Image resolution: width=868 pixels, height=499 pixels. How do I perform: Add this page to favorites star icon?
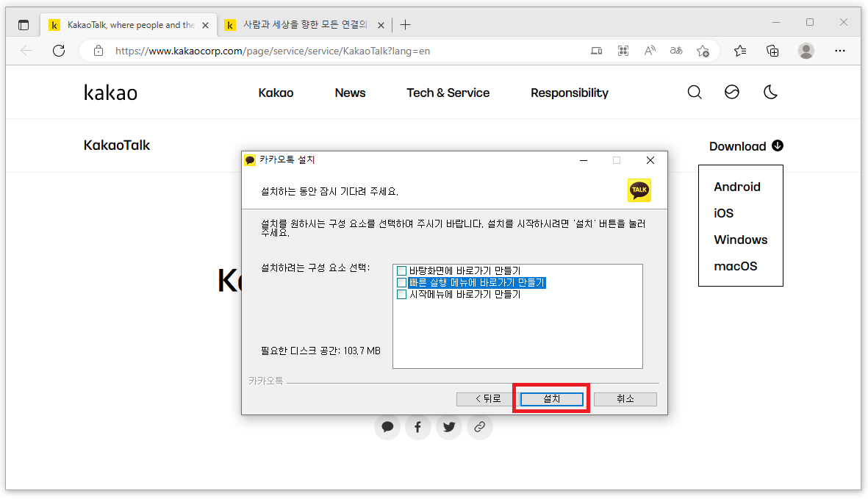click(703, 51)
